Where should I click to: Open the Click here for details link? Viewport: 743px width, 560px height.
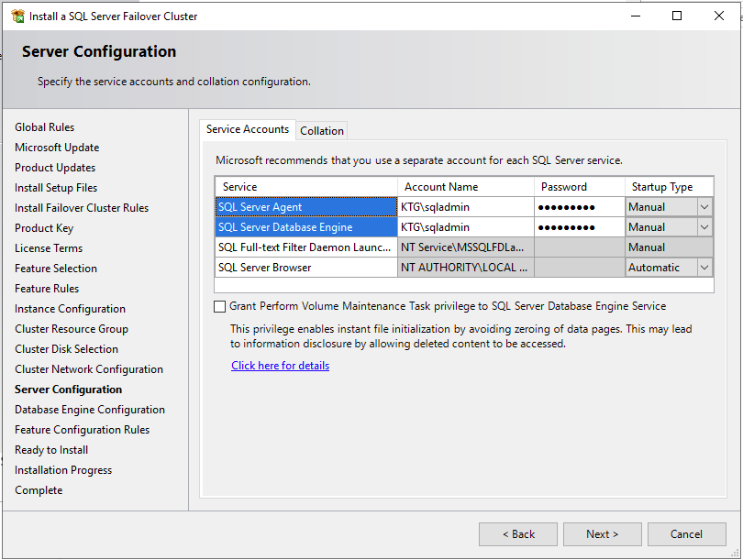click(280, 366)
